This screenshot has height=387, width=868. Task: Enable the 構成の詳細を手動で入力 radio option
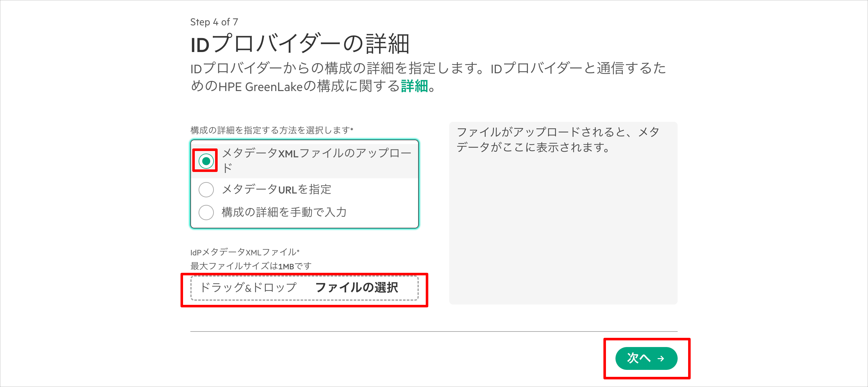(x=206, y=213)
